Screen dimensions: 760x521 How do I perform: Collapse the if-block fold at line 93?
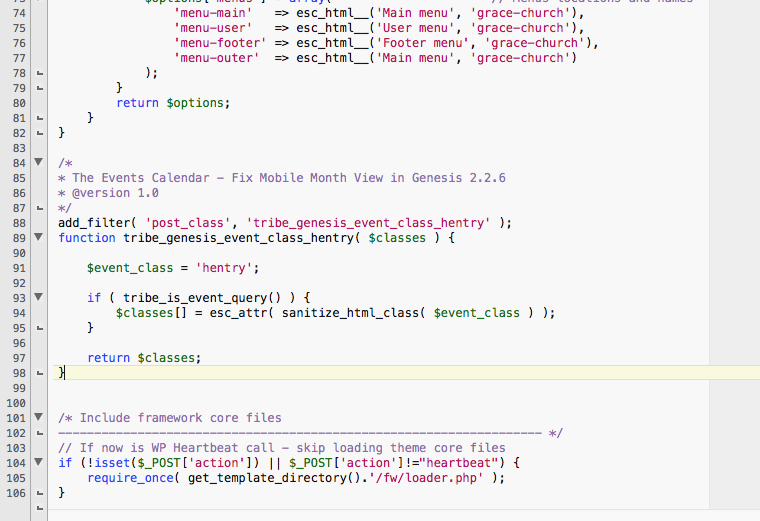[x=39, y=298]
